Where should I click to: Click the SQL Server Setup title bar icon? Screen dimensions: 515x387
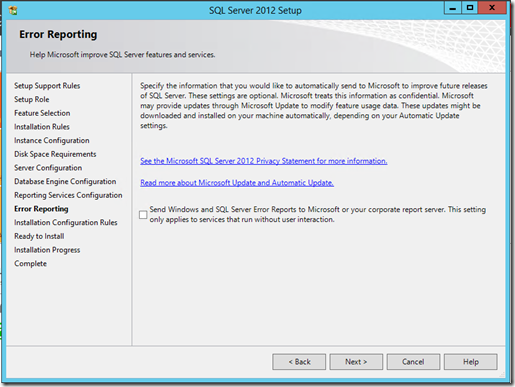[13, 10]
